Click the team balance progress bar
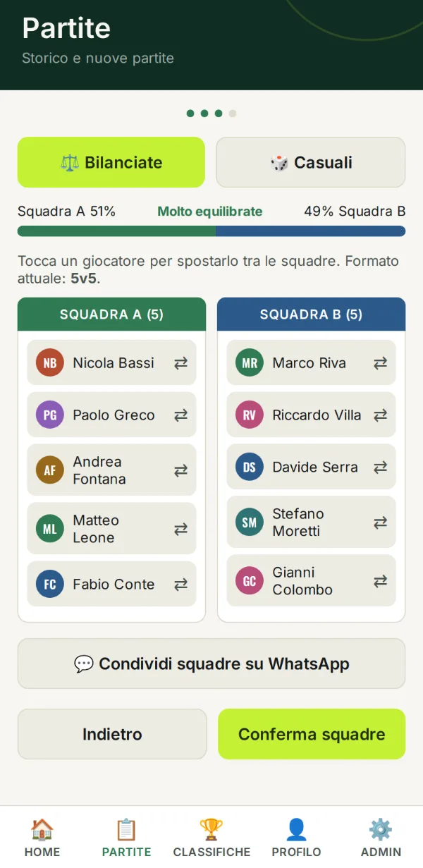The image size is (423, 868). 211,231
